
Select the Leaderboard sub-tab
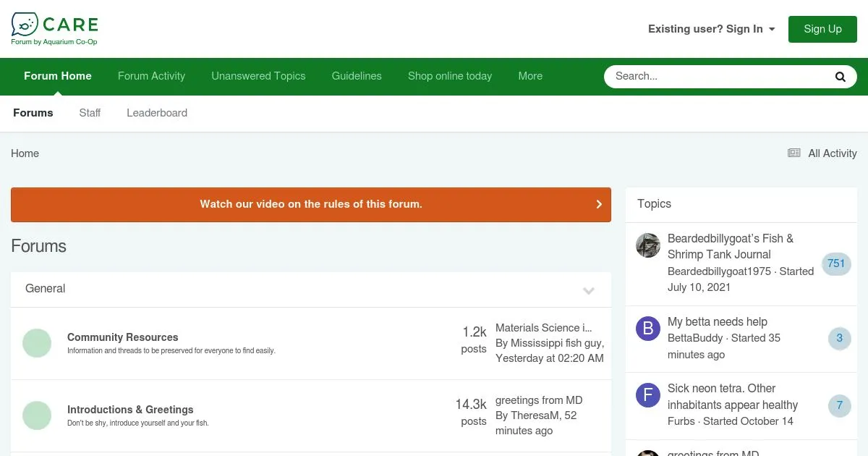pos(157,113)
